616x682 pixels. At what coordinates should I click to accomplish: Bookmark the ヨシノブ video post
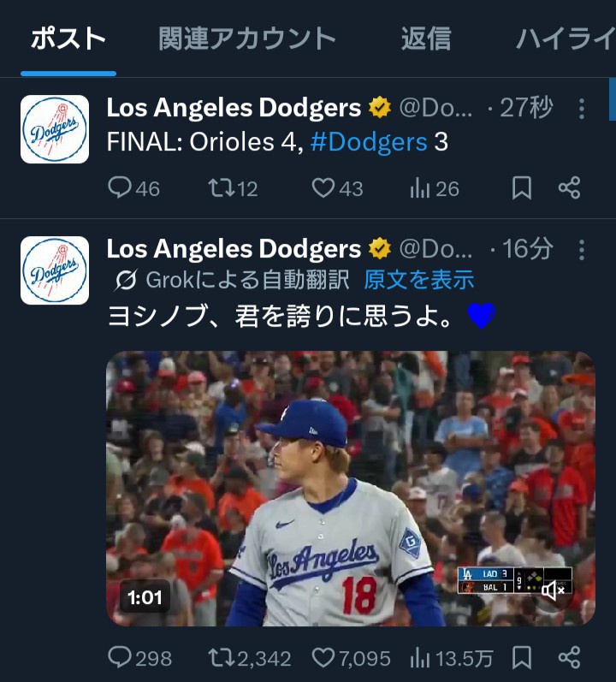click(521, 657)
